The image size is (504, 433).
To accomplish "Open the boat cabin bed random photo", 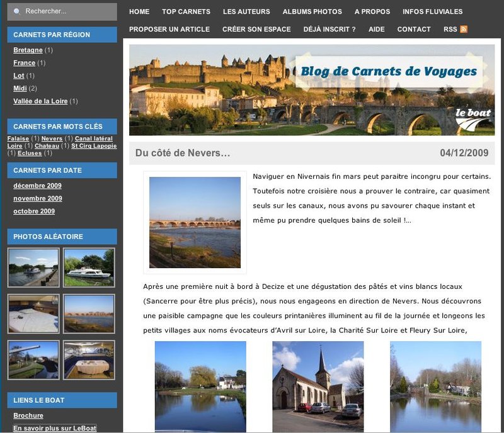I will coord(34,313).
